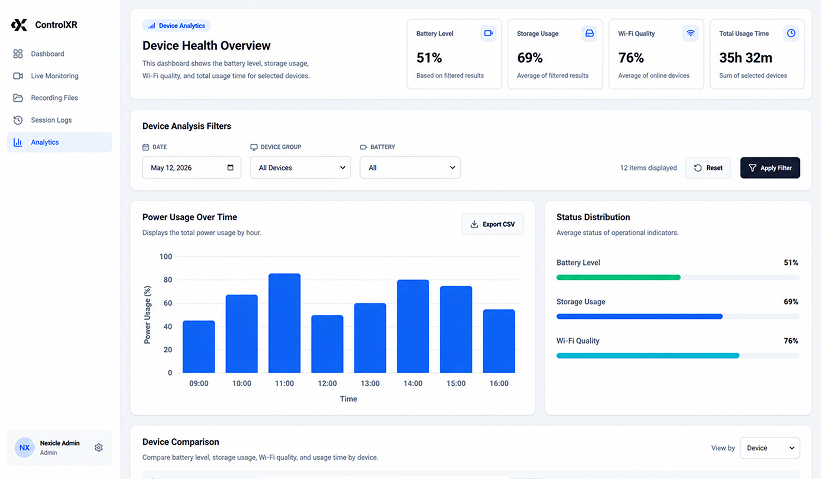Screen dimensions: 821x479
Task: Click the Wi-Fi Quality 76% summary card
Action: tap(656, 54)
